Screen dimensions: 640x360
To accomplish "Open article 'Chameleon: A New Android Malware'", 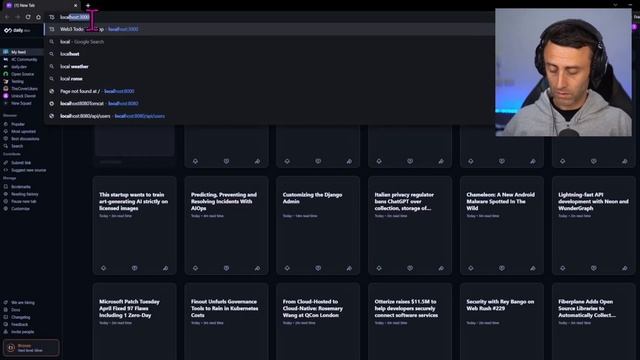I will tap(500, 201).
